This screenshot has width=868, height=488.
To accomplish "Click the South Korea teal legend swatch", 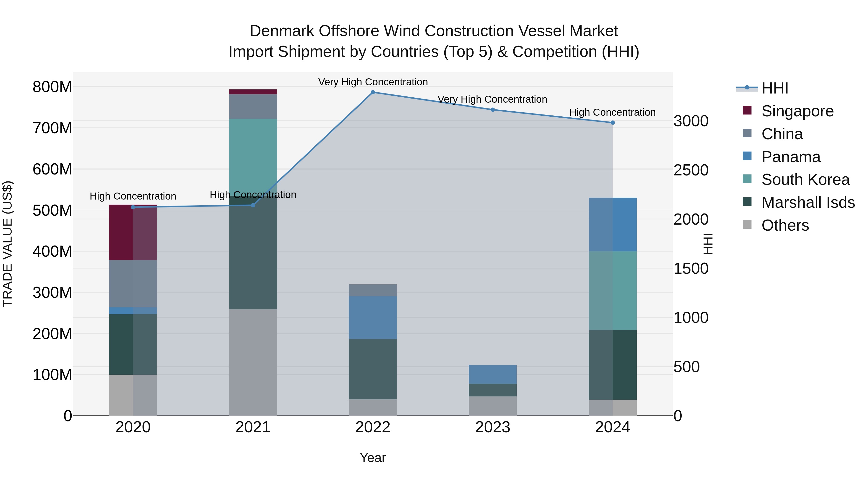I will coord(747,179).
